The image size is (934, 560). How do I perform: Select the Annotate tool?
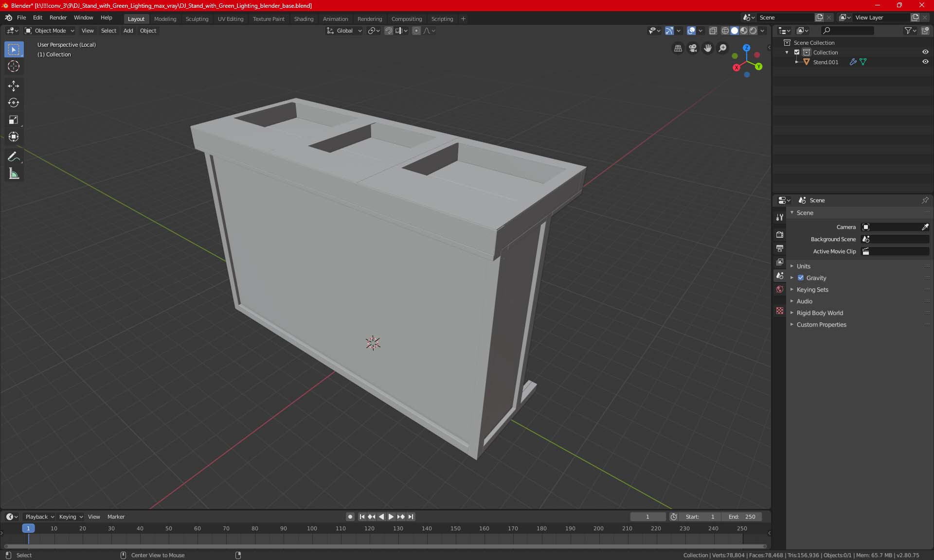click(14, 157)
